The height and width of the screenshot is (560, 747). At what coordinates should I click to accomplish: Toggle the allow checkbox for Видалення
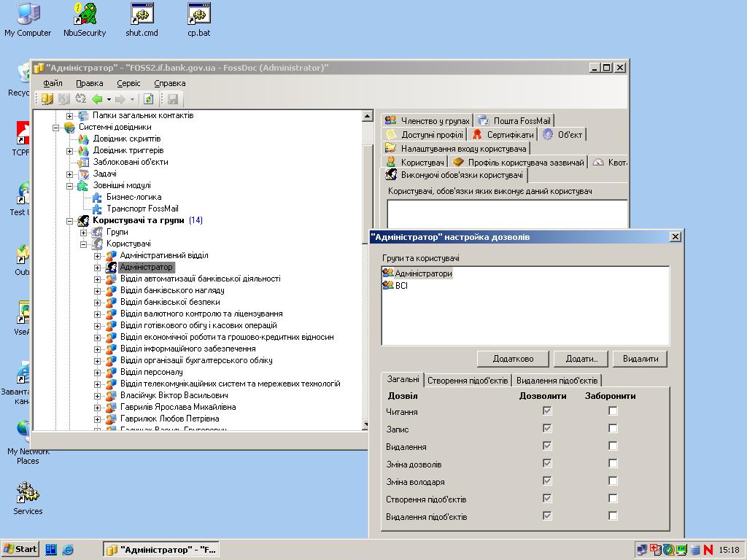pyautogui.click(x=547, y=446)
